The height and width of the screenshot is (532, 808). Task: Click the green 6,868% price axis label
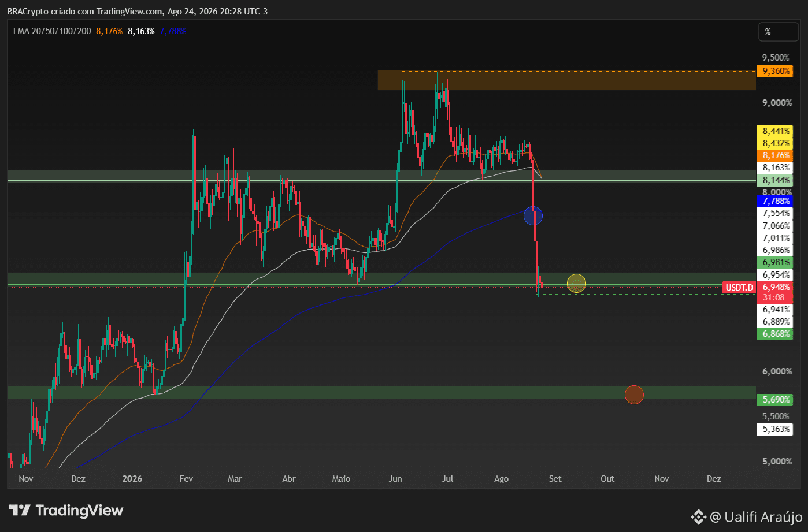[x=774, y=334]
